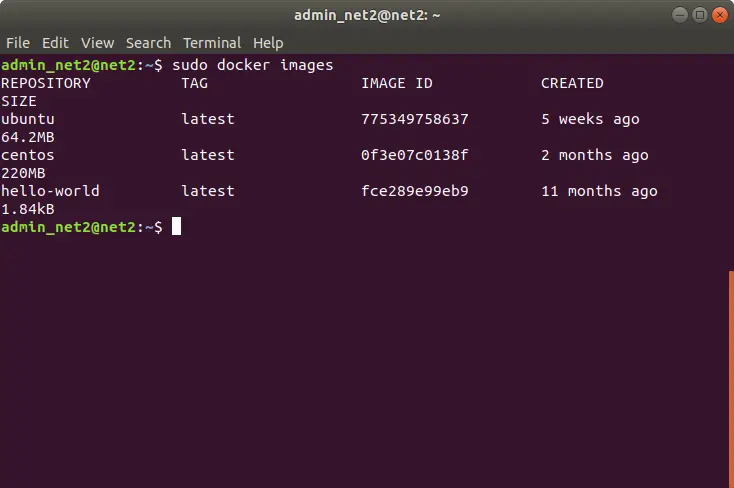Click the terminal scrollbar handle
The width and height of the screenshot is (734, 488).
tap(731, 379)
